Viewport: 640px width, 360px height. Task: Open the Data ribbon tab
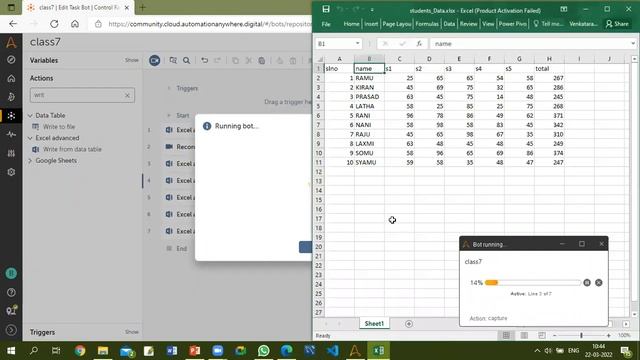pos(449,24)
